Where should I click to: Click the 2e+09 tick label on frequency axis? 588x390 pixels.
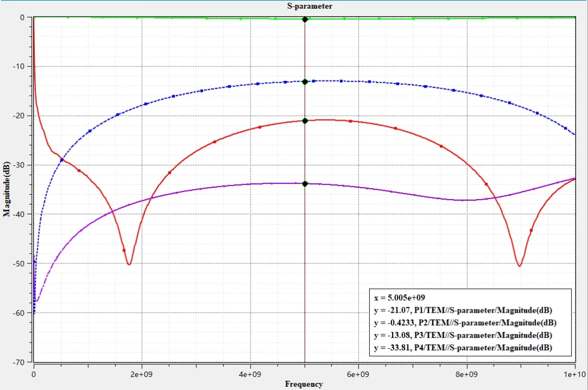coord(142,375)
